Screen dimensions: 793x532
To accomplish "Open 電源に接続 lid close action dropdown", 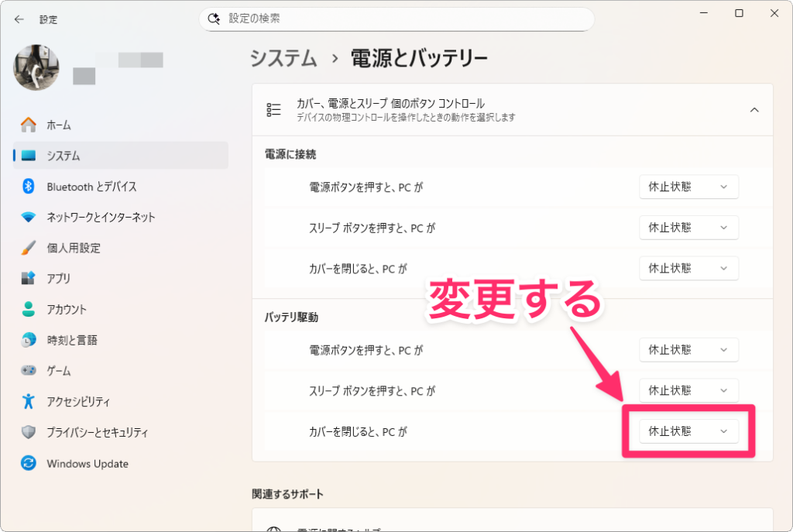I will 688,269.
